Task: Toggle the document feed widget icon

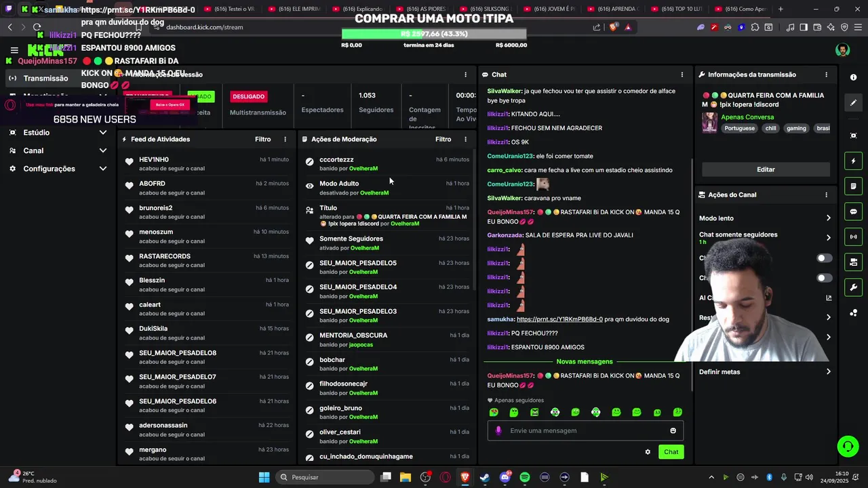Action: (x=854, y=186)
